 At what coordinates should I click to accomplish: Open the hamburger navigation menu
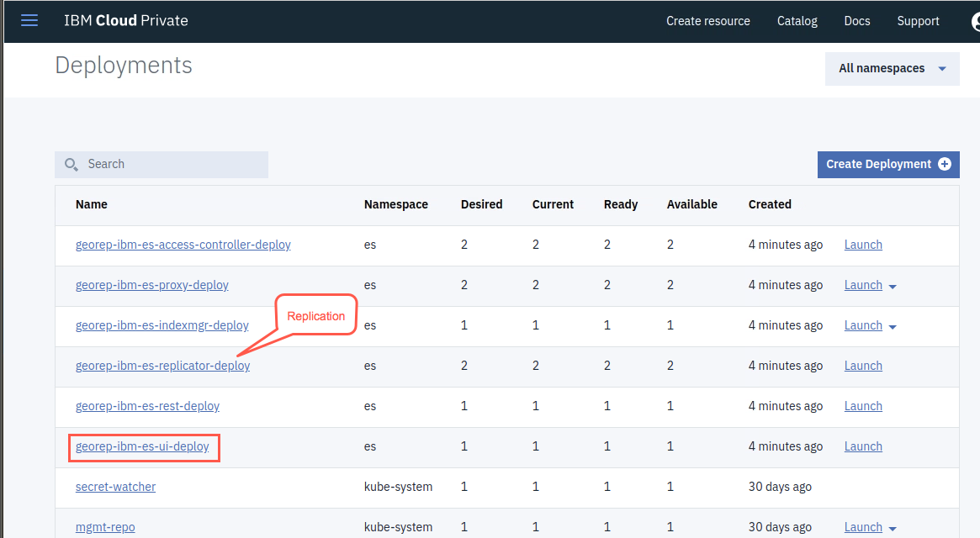coord(29,21)
